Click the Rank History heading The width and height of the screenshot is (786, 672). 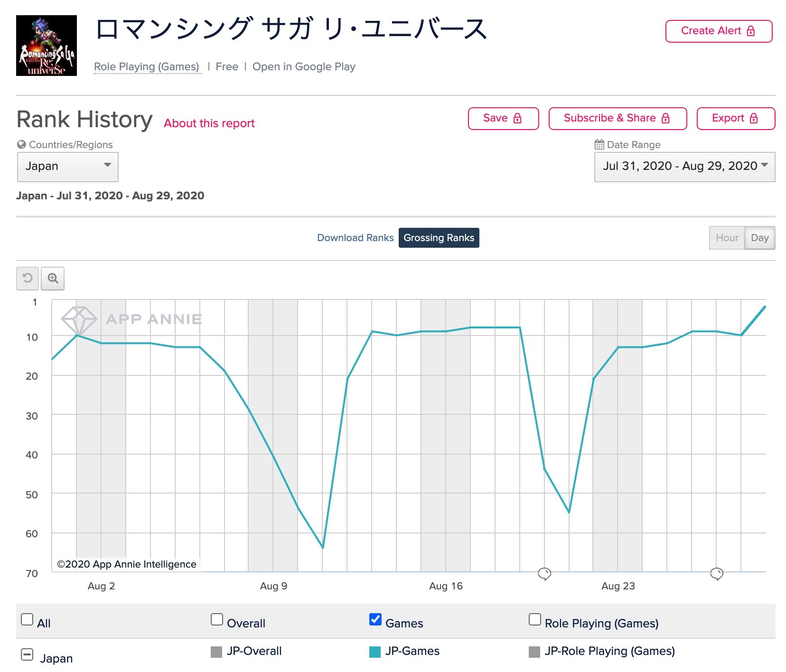click(x=84, y=120)
